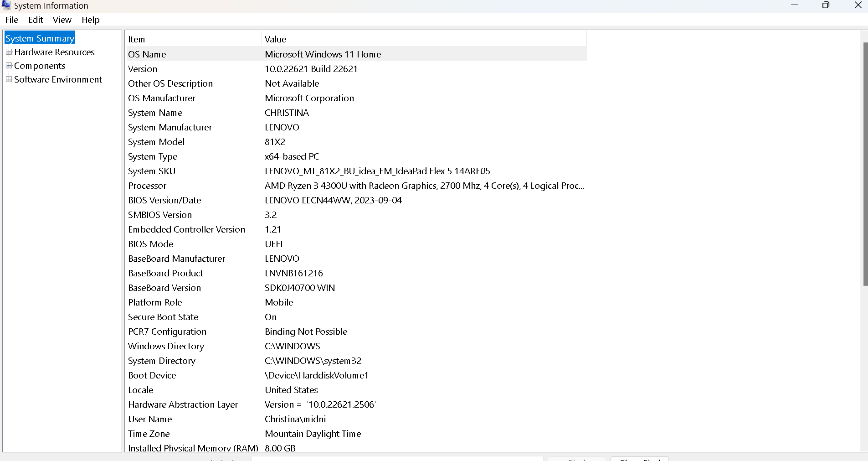Click the Platform Role row

click(356, 302)
